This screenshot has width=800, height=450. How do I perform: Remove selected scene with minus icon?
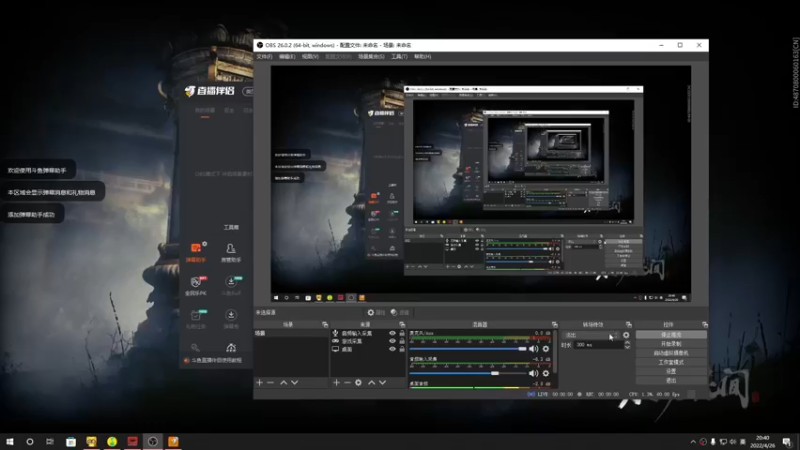coord(270,382)
